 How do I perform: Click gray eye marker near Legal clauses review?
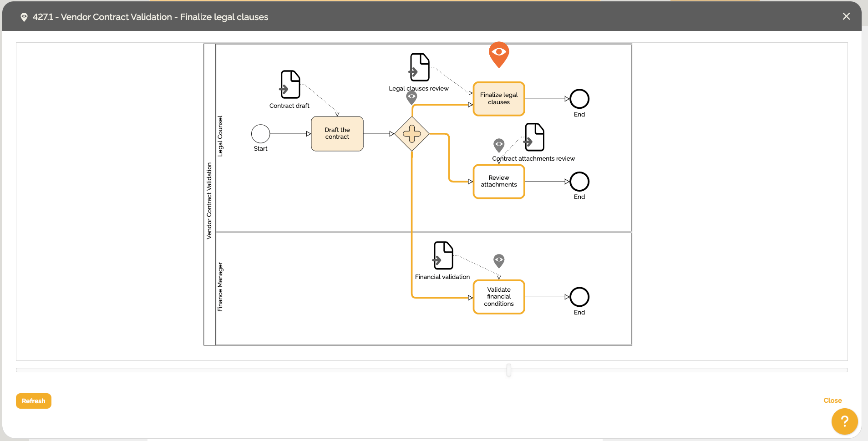411,96
